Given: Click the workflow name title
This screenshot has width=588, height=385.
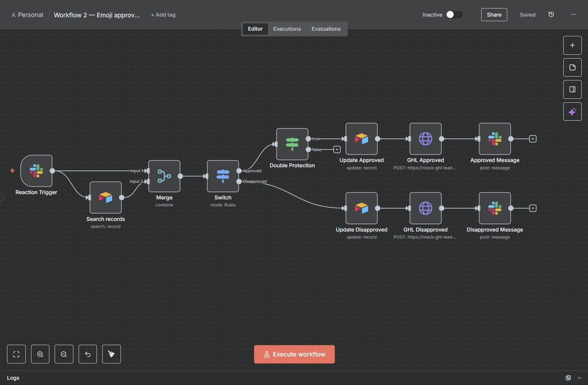Looking at the screenshot, I should click(97, 15).
